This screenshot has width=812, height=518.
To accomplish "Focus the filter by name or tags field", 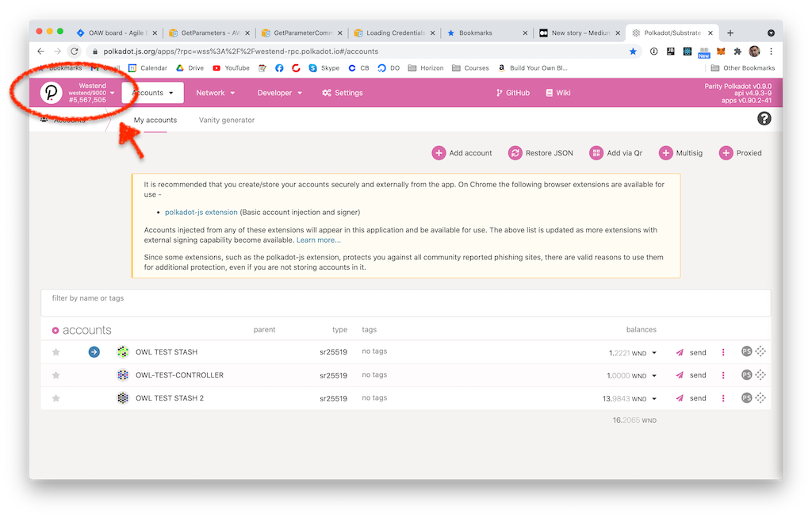I will [405, 302].
